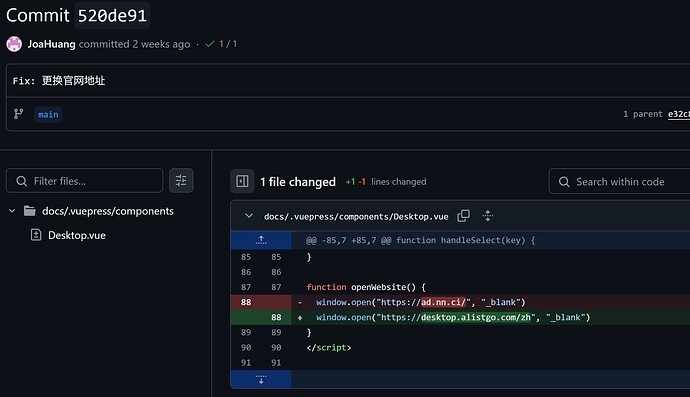690x397 pixels.
Task: Expand diff lines above line 85
Action: click(261, 240)
